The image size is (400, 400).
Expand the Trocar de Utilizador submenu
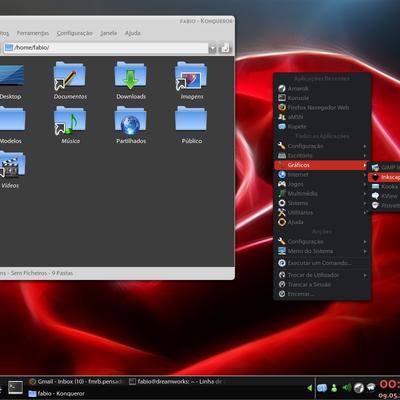point(322,275)
